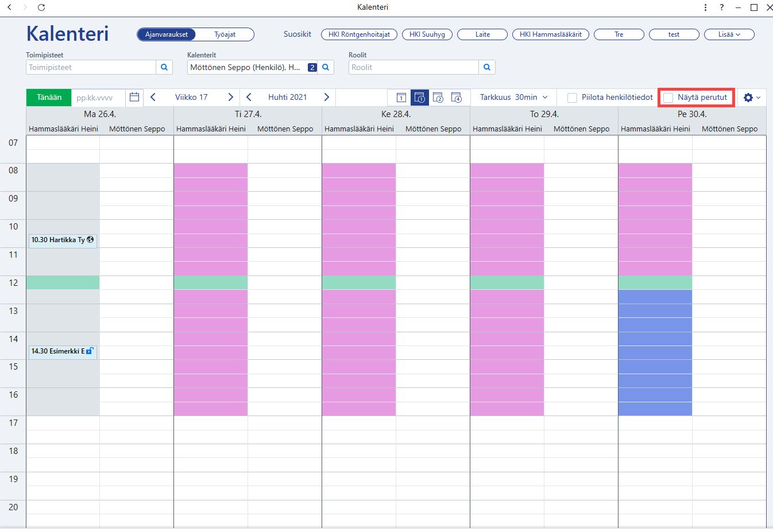
Task: Select the single day view icon
Action: coord(401,98)
